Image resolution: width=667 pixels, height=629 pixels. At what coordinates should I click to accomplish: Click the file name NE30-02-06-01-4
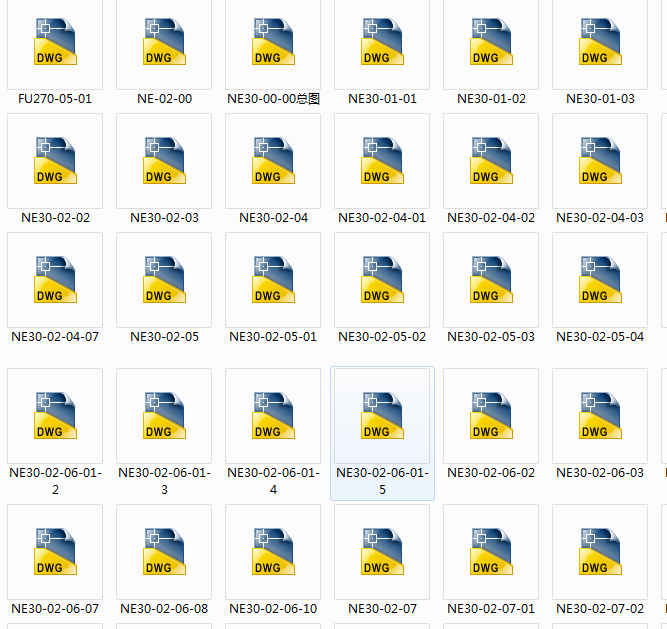273,481
